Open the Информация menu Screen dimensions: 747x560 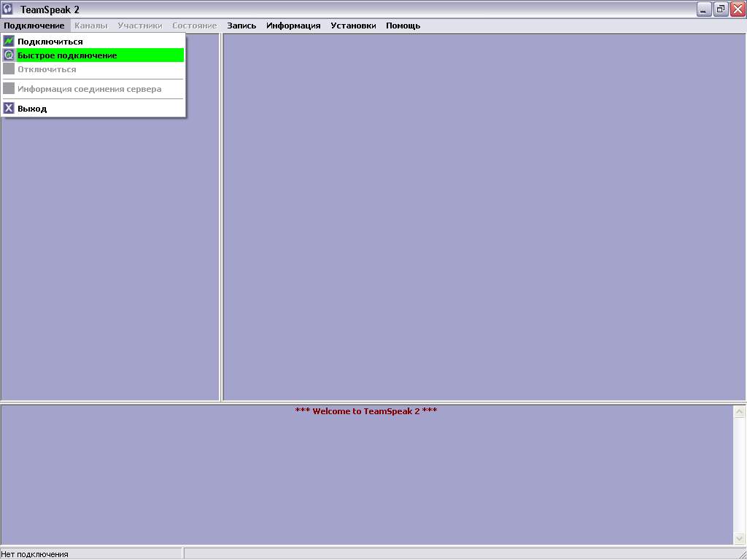click(x=293, y=26)
